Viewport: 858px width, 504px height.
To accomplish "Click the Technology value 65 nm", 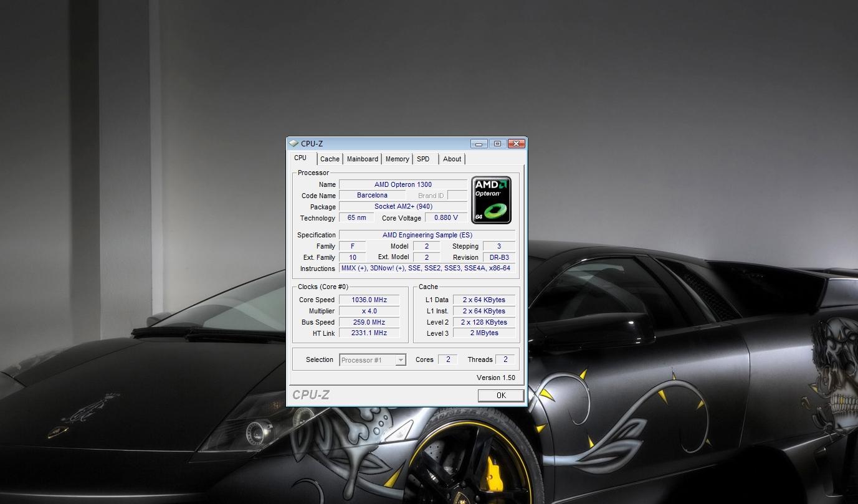I will 356,218.
